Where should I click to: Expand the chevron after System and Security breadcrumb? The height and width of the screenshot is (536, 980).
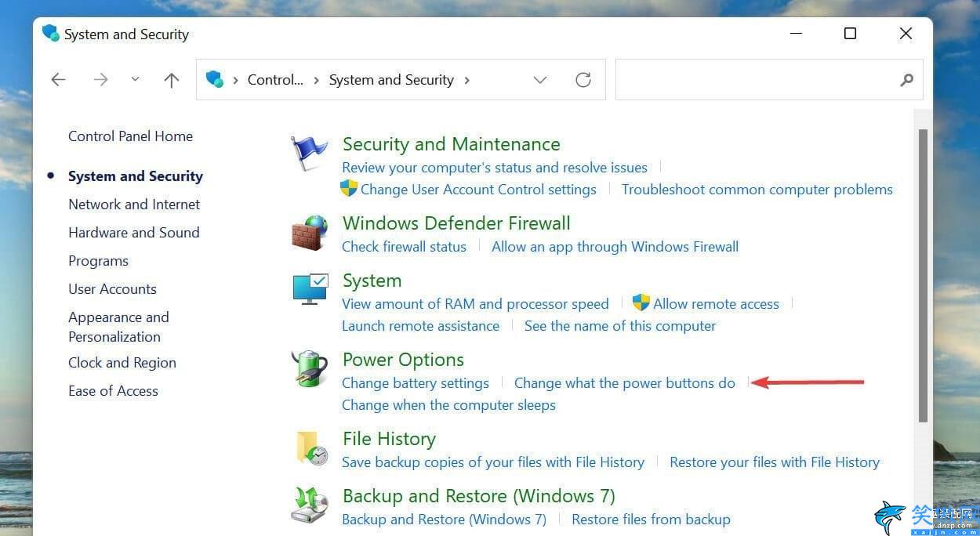pos(467,80)
